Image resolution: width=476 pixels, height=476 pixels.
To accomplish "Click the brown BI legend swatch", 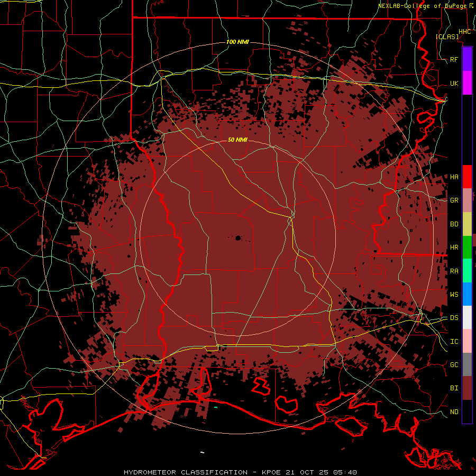I will [x=467, y=388].
